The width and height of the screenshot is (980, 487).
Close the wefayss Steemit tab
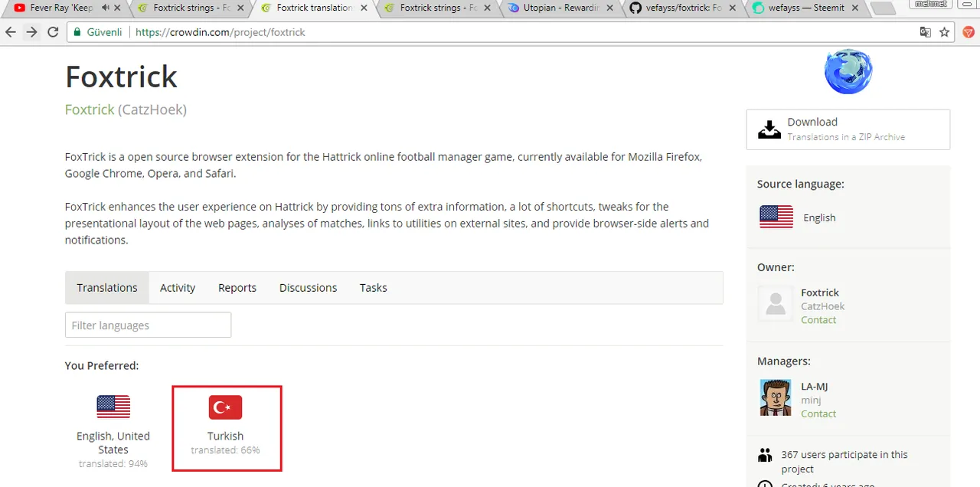point(856,8)
